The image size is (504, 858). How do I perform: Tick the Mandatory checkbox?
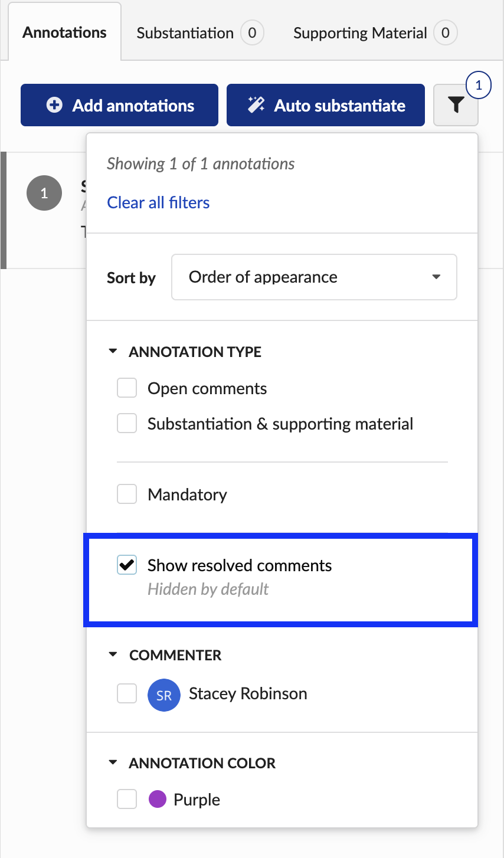pos(127,494)
